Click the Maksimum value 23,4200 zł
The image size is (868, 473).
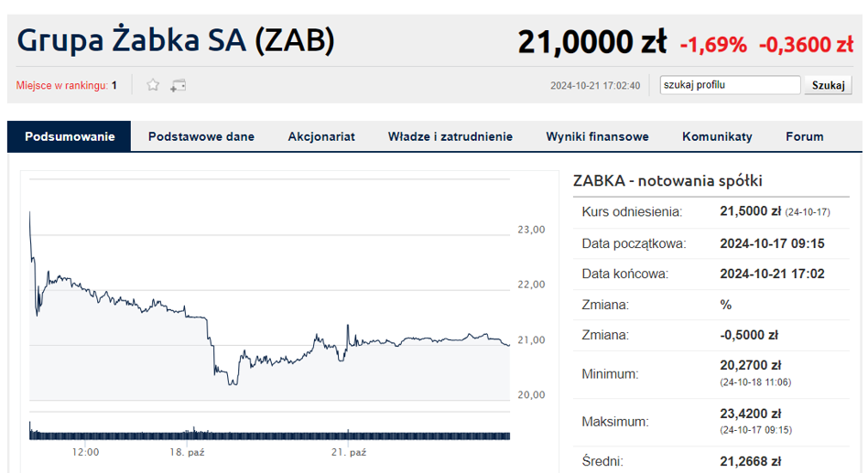pos(750,414)
